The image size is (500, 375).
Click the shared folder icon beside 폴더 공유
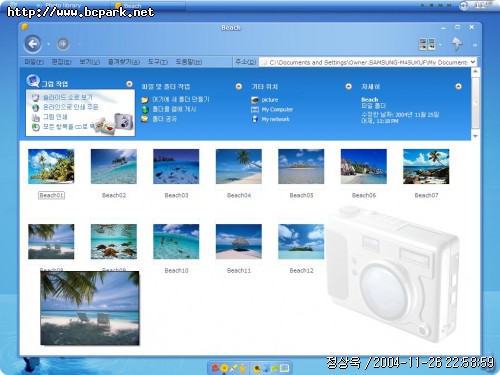click(x=145, y=119)
